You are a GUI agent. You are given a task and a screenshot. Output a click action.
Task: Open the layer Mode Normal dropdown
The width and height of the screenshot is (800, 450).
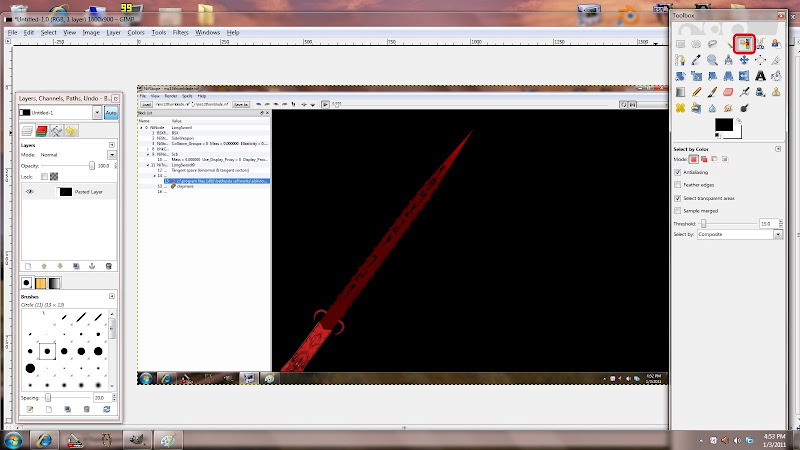pyautogui.click(x=76, y=155)
